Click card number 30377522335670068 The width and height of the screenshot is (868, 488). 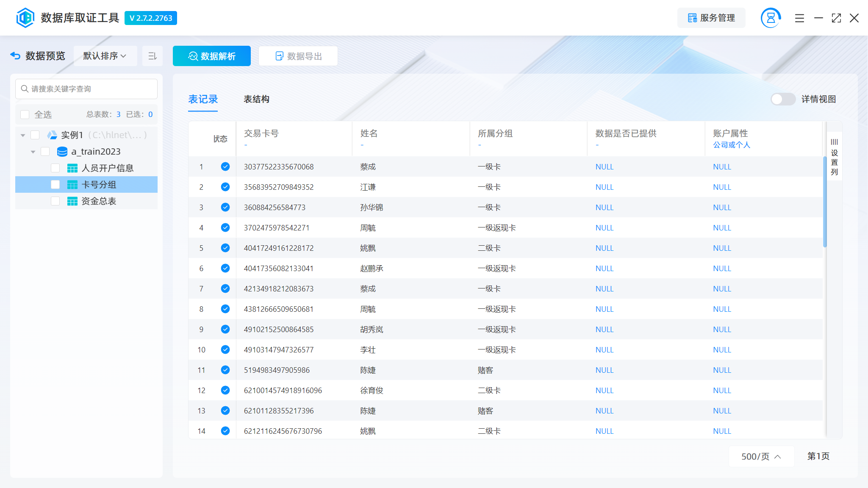[x=279, y=166]
